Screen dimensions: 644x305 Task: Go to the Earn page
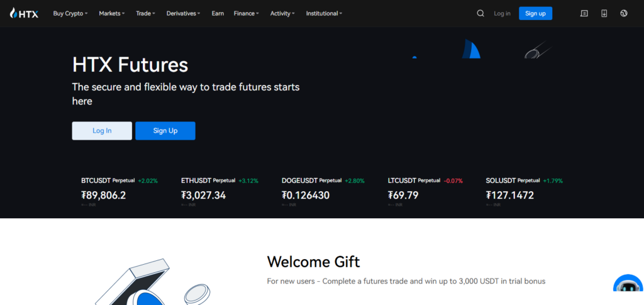pyautogui.click(x=218, y=14)
